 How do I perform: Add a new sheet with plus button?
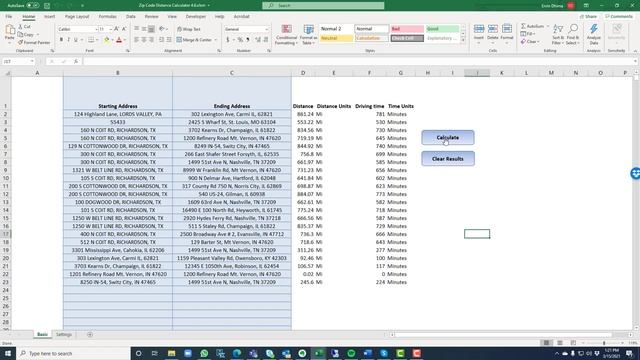90,335
